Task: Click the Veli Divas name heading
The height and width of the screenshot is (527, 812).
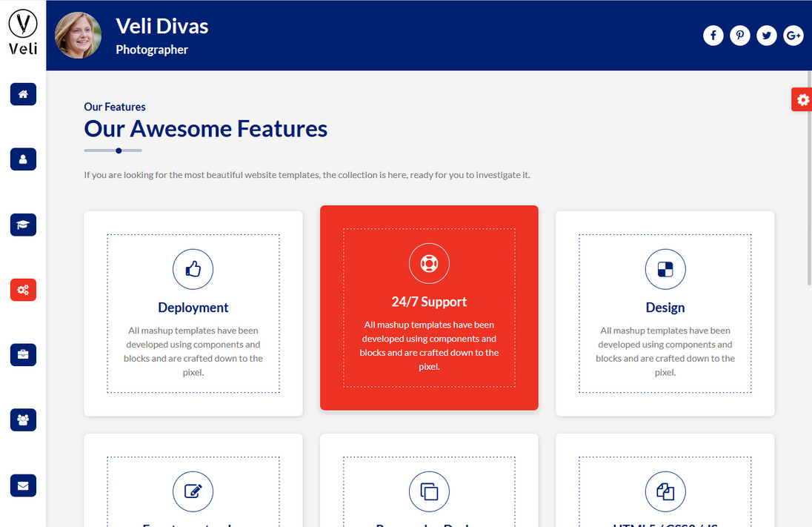Action: coord(162,26)
